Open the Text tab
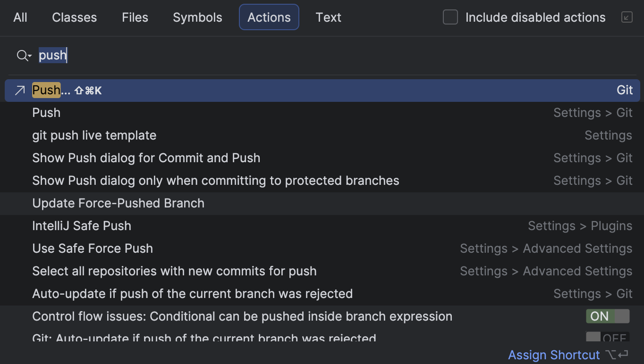The height and width of the screenshot is (364, 644). (328, 17)
